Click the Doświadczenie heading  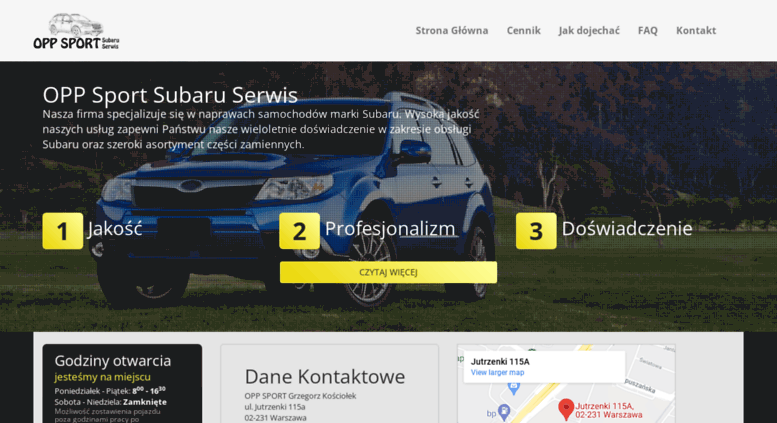coord(627,228)
